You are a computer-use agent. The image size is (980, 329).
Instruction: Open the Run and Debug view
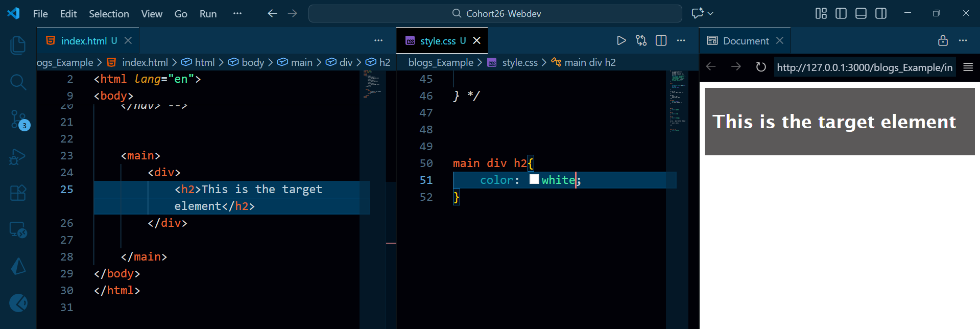tap(18, 157)
